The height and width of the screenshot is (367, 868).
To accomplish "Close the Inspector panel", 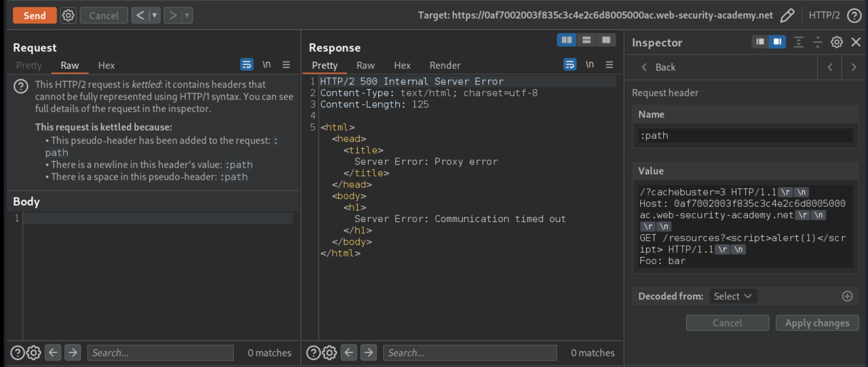I will tap(856, 42).
